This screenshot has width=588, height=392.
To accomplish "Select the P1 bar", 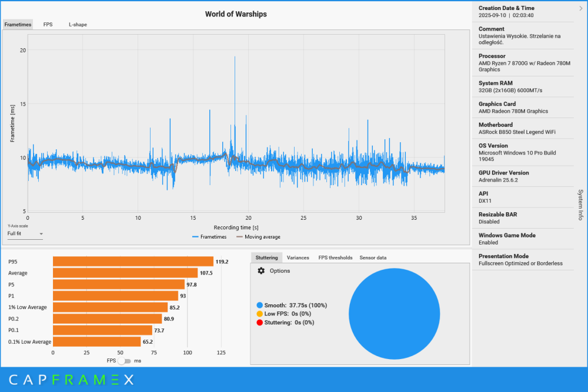I will (115, 296).
